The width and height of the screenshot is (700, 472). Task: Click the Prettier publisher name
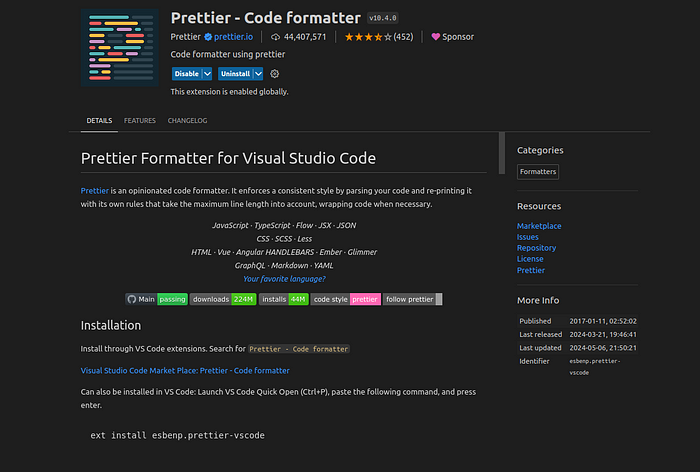185,37
